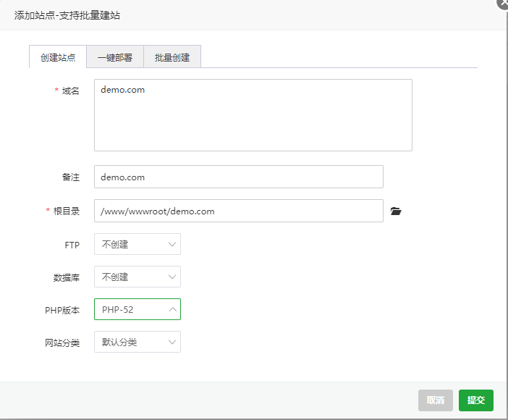Submit with the green 提交 button
The height and width of the screenshot is (420, 508).
[x=475, y=400]
